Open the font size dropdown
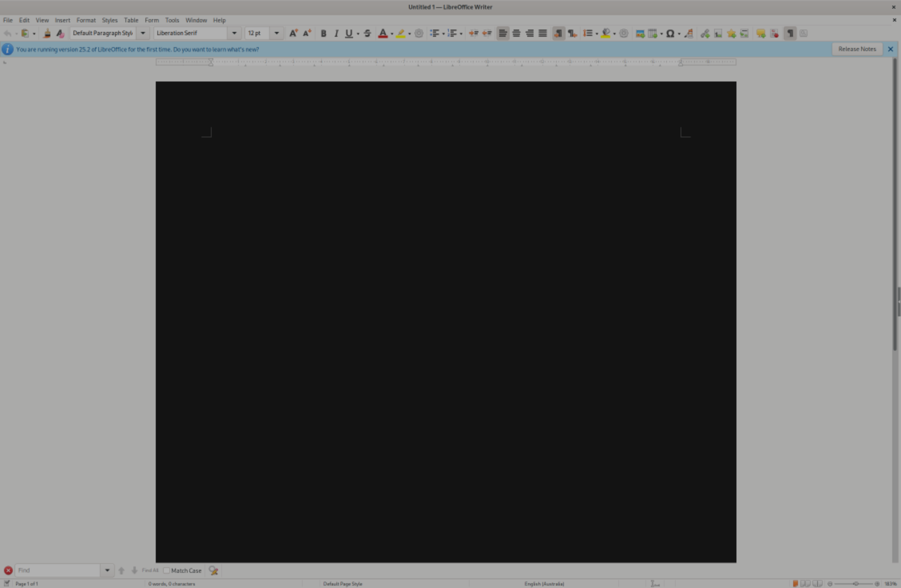The width and height of the screenshot is (901, 588). pos(276,33)
